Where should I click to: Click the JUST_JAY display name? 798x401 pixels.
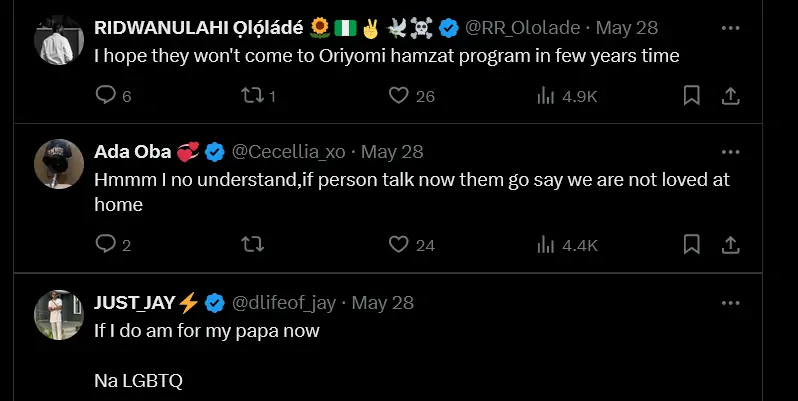(x=135, y=302)
